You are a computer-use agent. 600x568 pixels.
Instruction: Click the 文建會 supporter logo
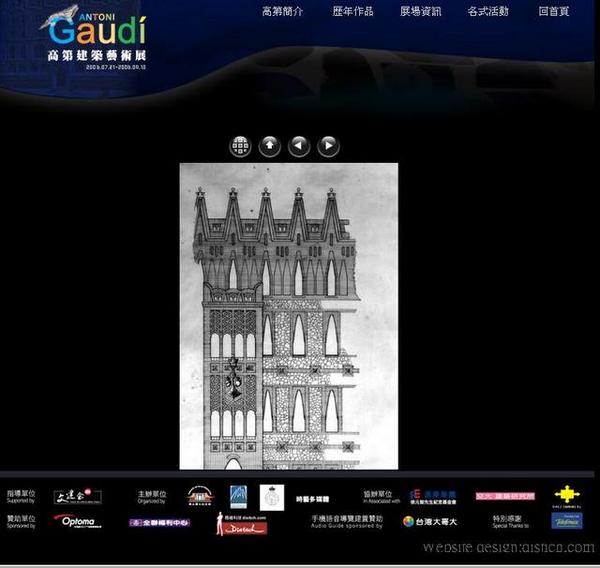click(x=78, y=496)
